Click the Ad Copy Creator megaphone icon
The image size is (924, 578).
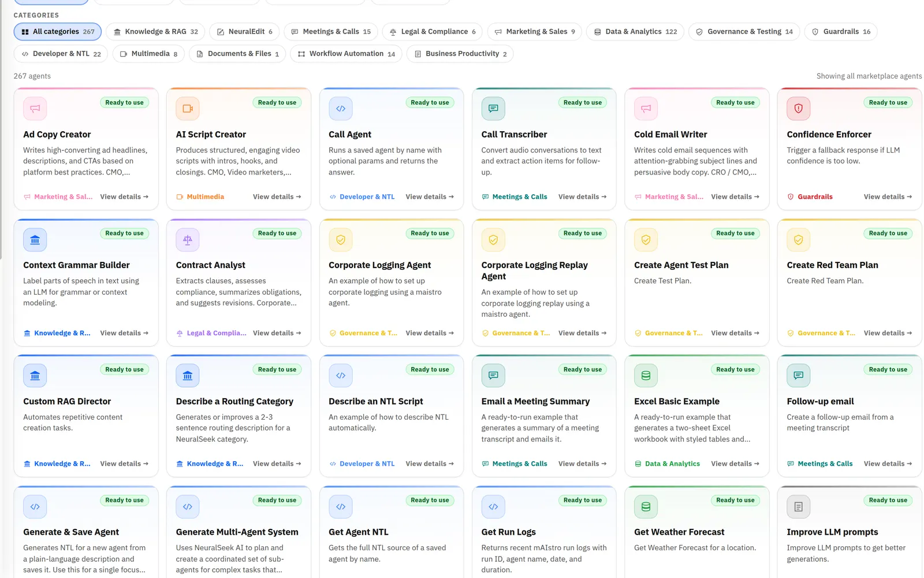[x=35, y=109]
